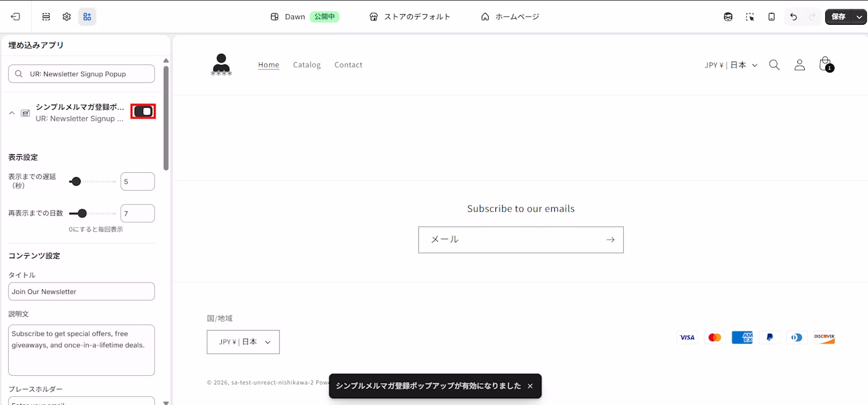
Task: Click the account icon in preview header
Action: pos(799,64)
